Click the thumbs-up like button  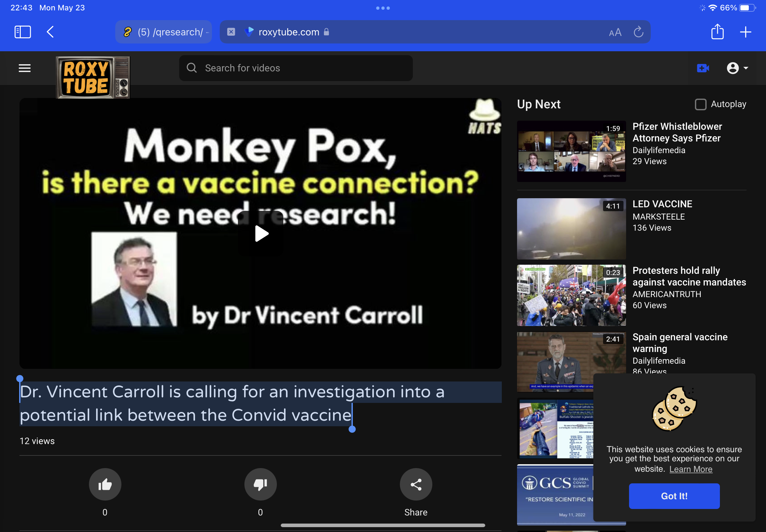105,484
